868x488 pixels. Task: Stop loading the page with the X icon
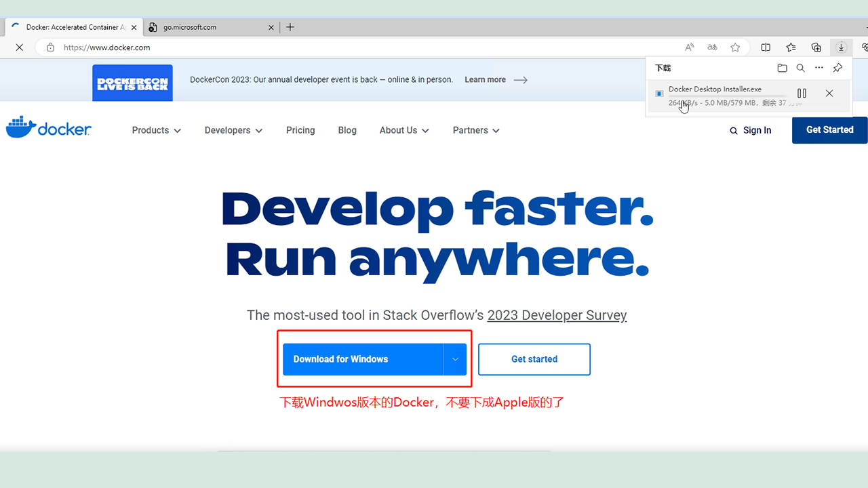(19, 47)
